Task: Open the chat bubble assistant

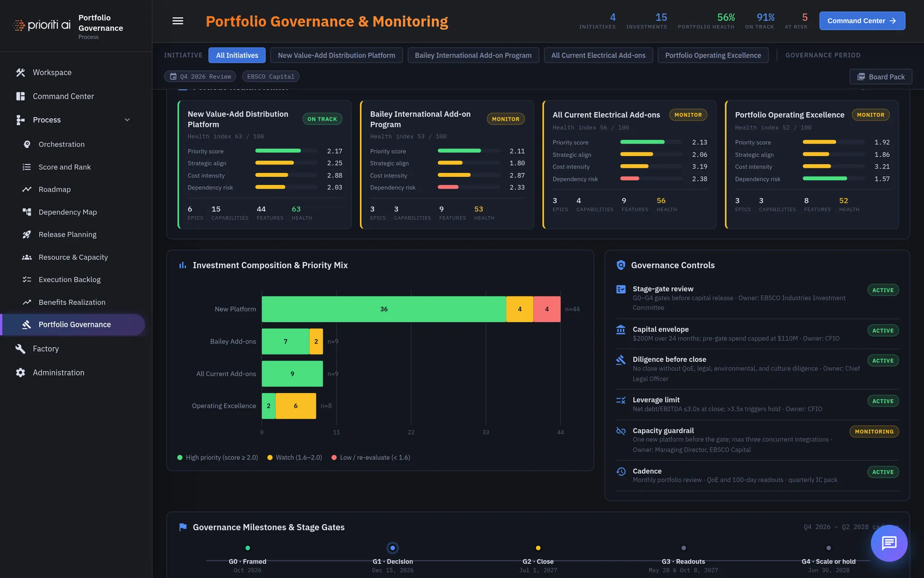Action: click(x=889, y=543)
